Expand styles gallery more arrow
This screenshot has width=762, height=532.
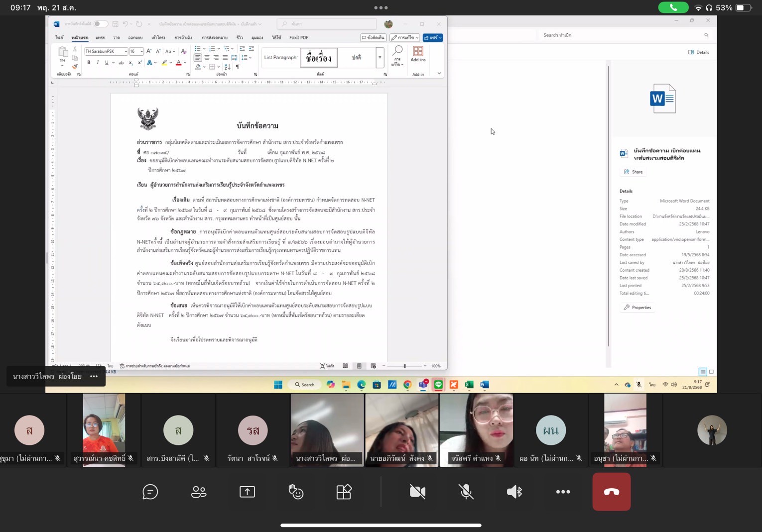pyautogui.click(x=380, y=58)
